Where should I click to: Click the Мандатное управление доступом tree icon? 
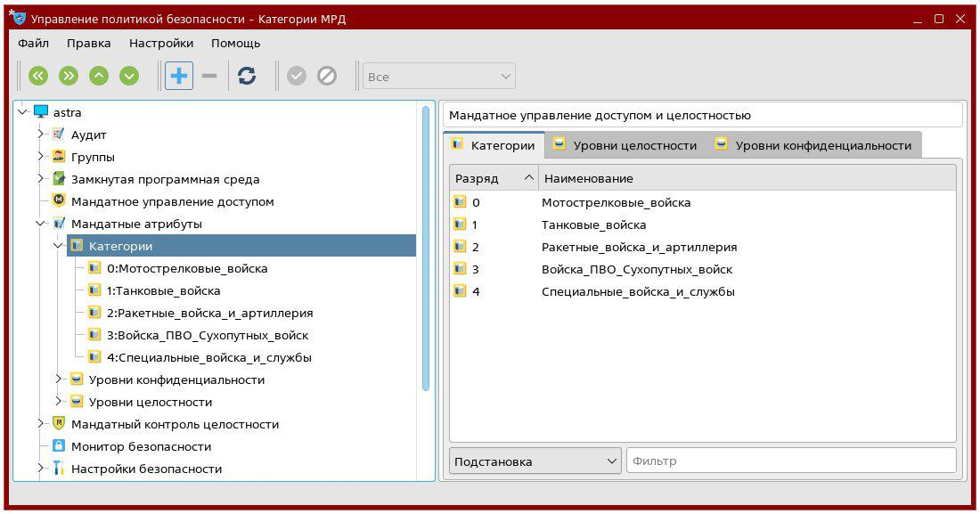point(59,201)
